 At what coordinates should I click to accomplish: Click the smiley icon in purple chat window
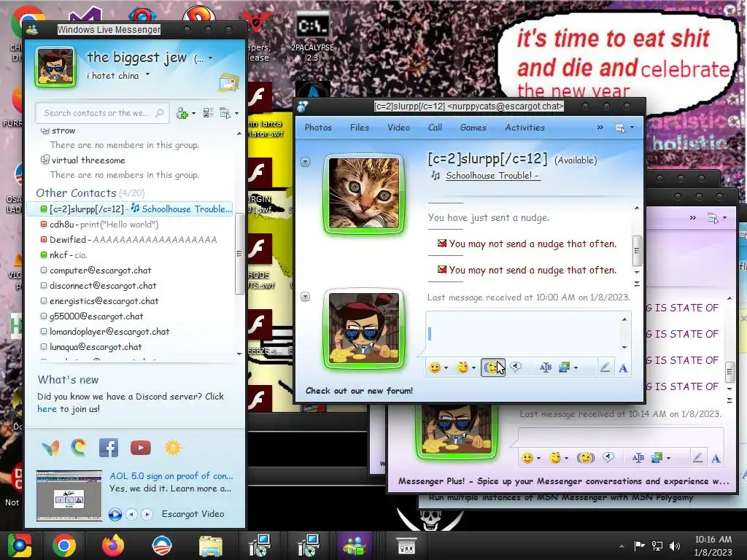point(527,458)
